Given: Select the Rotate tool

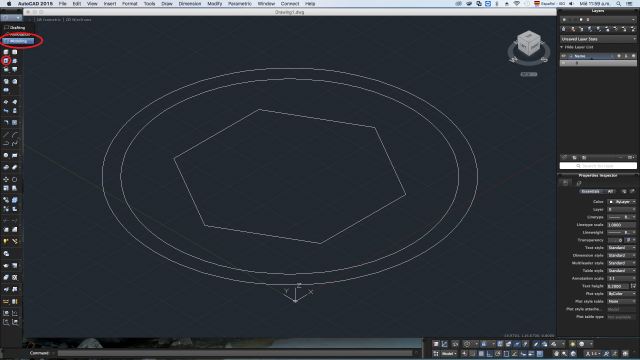Looking at the screenshot, I should pos(15,179).
